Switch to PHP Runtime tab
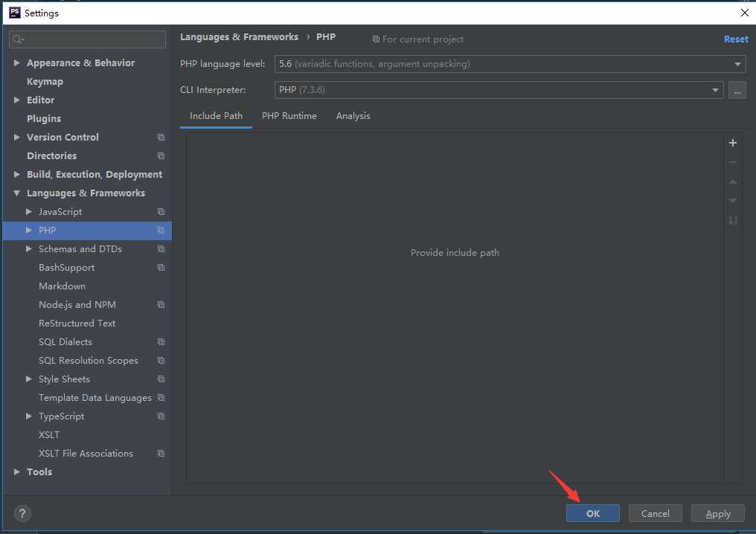756x534 pixels. click(289, 116)
